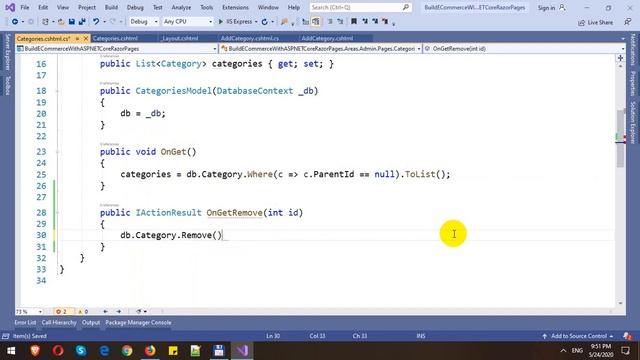Image resolution: width=640 pixels, height=360 pixels.
Task: Go to the next bookmark icon
Action: click(375, 22)
